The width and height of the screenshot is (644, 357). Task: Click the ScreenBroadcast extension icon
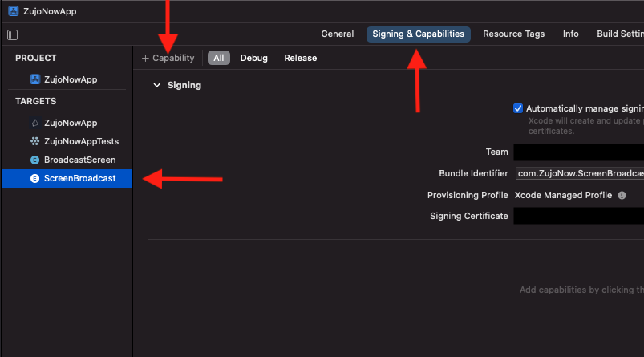pos(35,178)
